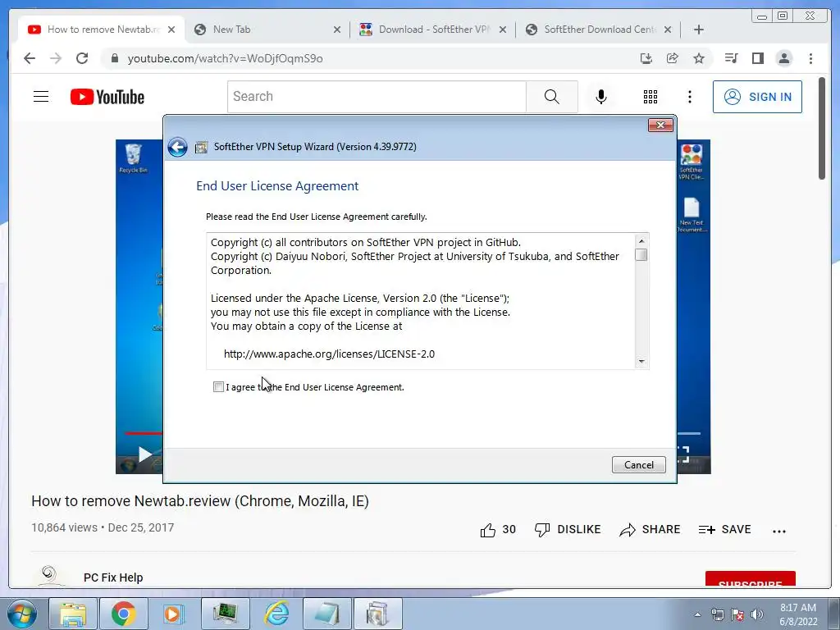
Task: Switch to How to remove Newtab tab
Action: (102, 30)
